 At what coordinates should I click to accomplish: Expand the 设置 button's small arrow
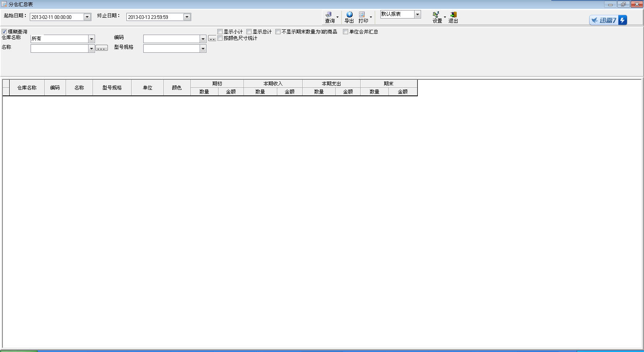click(x=445, y=17)
